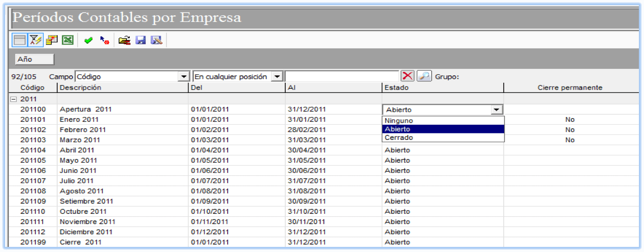This screenshot has height=252, width=644.
Task: Click the Del date 01/02/2011
Action: (x=210, y=130)
